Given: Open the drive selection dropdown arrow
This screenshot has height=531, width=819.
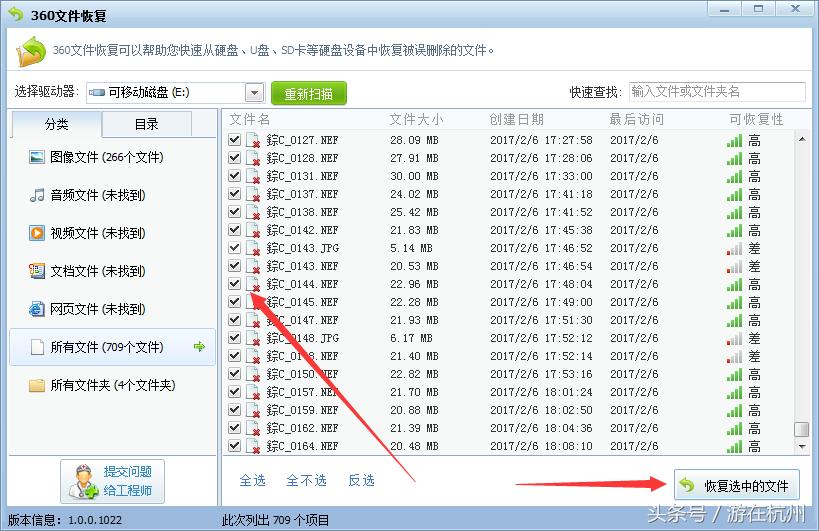Looking at the screenshot, I should [255, 93].
